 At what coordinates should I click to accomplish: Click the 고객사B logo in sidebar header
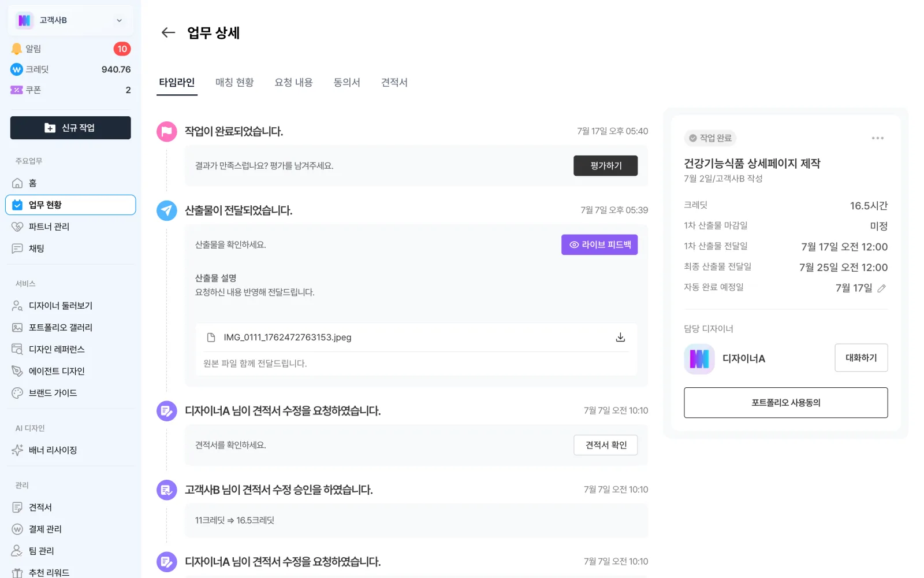point(24,21)
